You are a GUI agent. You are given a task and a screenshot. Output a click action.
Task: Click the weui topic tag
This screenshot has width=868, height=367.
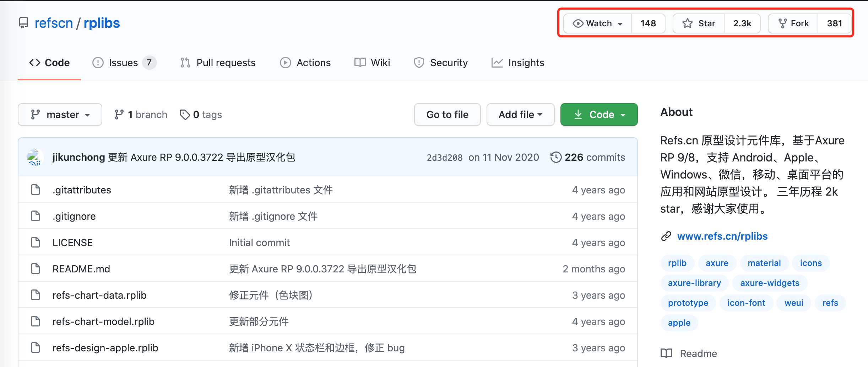pos(794,303)
